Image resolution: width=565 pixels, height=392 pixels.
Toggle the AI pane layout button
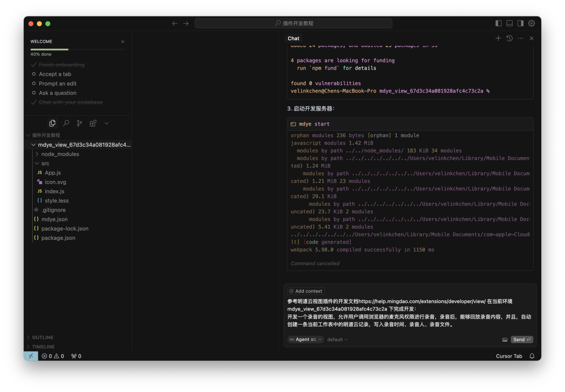click(x=521, y=23)
